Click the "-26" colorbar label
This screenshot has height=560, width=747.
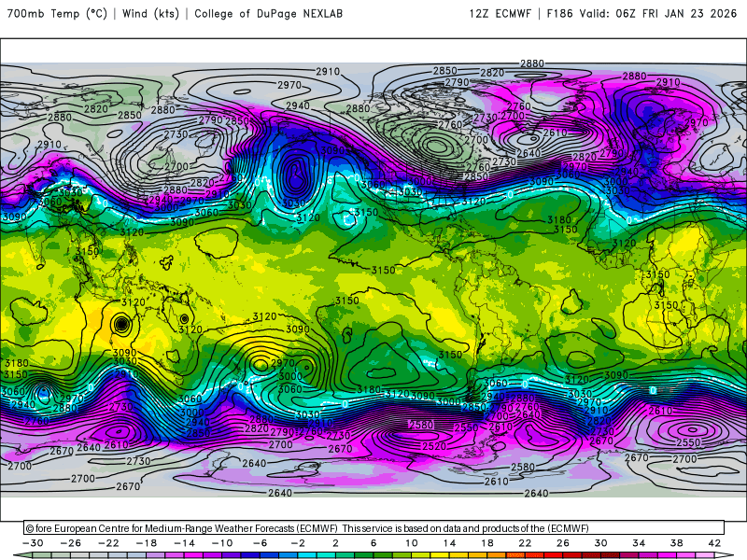tap(71, 543)
